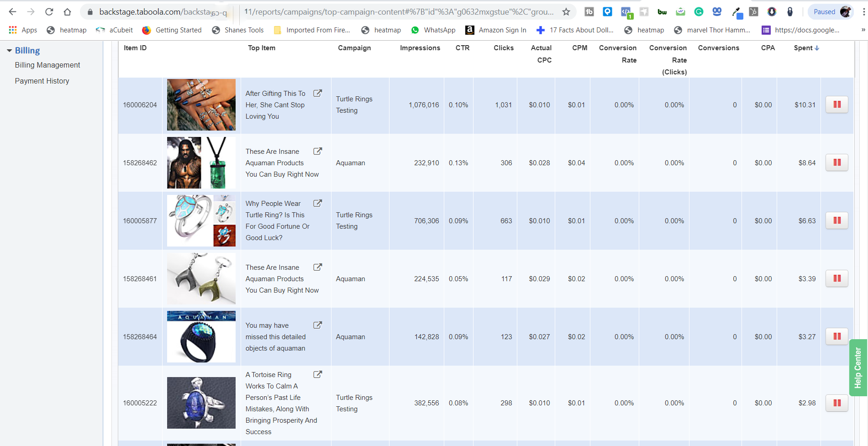Click the 'tb' extension icon in toolbar
This screenshot has width=868, height=446.
click(589, 12)
